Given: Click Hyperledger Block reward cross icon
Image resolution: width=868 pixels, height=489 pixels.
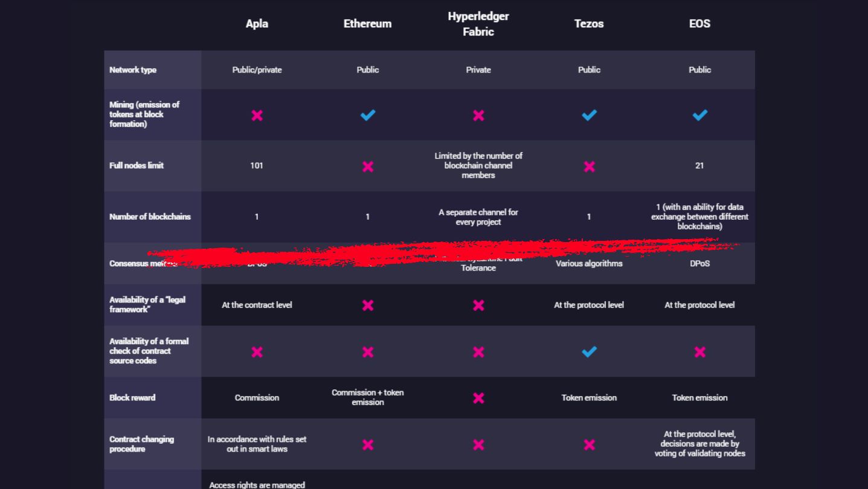Looking at the screenshot, I should click(478, 398).
